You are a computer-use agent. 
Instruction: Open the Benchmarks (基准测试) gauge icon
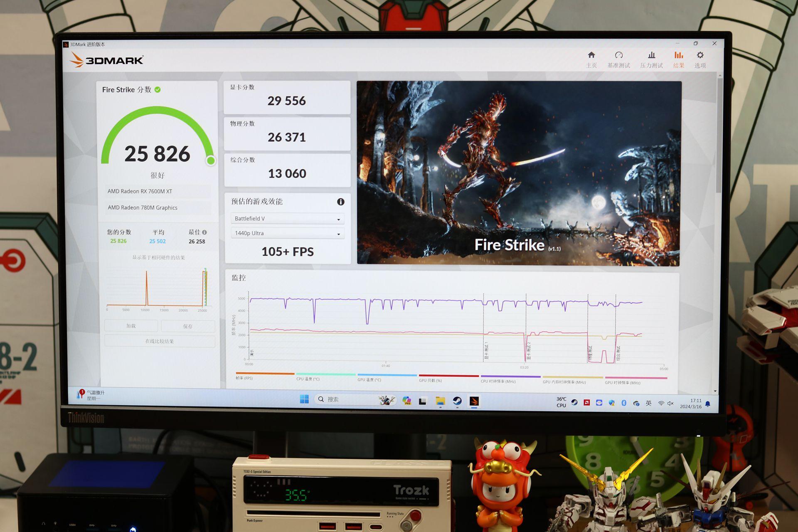tap(619, 55)
